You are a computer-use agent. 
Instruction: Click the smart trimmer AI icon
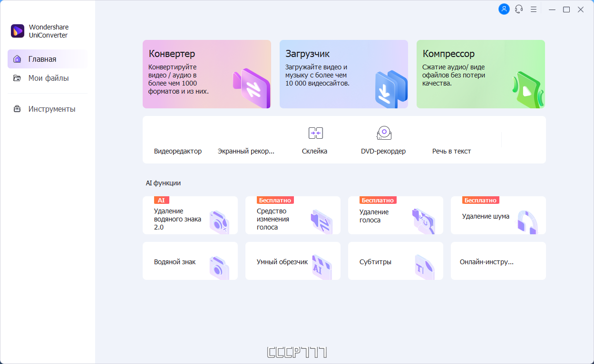point(321,268)
